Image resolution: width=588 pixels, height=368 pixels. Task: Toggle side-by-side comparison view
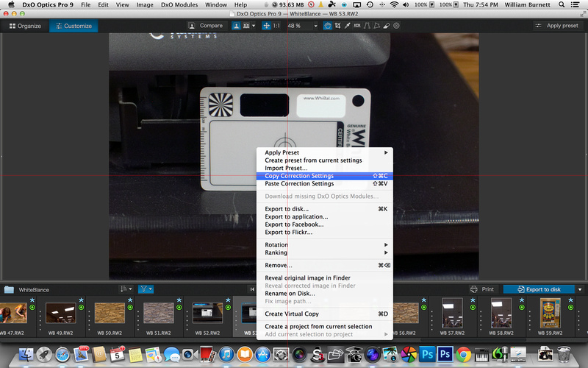(246, 26)
